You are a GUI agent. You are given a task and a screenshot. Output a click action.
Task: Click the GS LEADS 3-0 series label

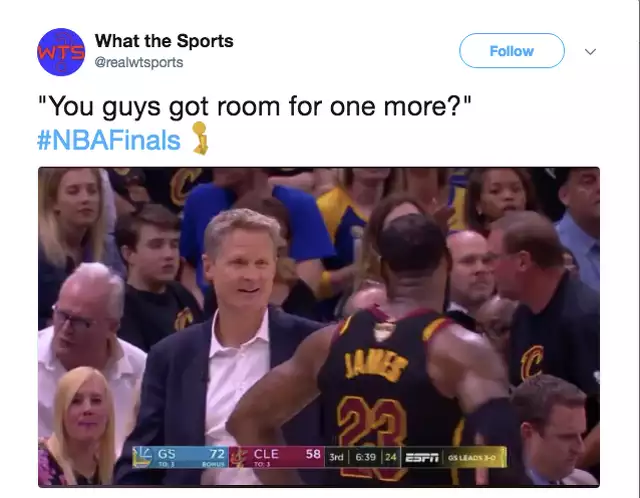[x=472, y=458]
